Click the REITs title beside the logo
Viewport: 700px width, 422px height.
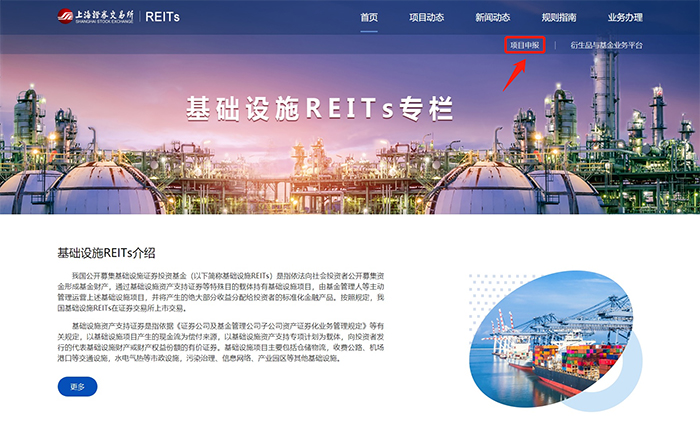pyautogui.click(x=162, y=17)
